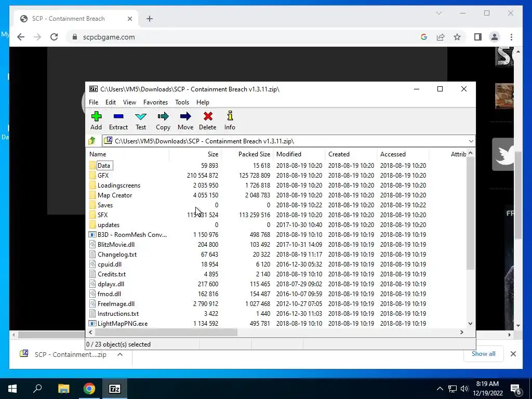The width and height of the screenshot is (532, 399).
Task: Sort files by Modified column header
Action: [299, 154]
